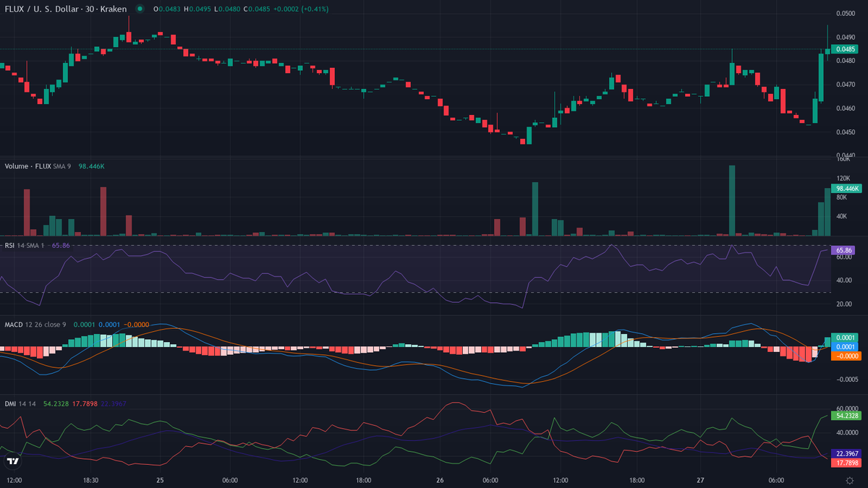This screenshot has height=488, width=868.
Task: Click the 0.0500 price axis label
Action: (845, 13)
